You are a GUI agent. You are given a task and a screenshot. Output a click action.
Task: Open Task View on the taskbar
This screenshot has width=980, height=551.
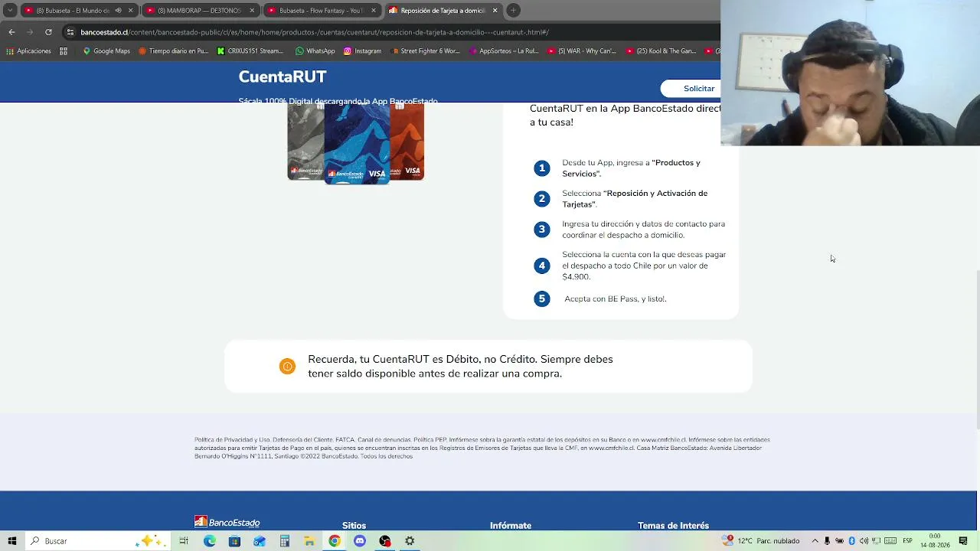point(184,541)
